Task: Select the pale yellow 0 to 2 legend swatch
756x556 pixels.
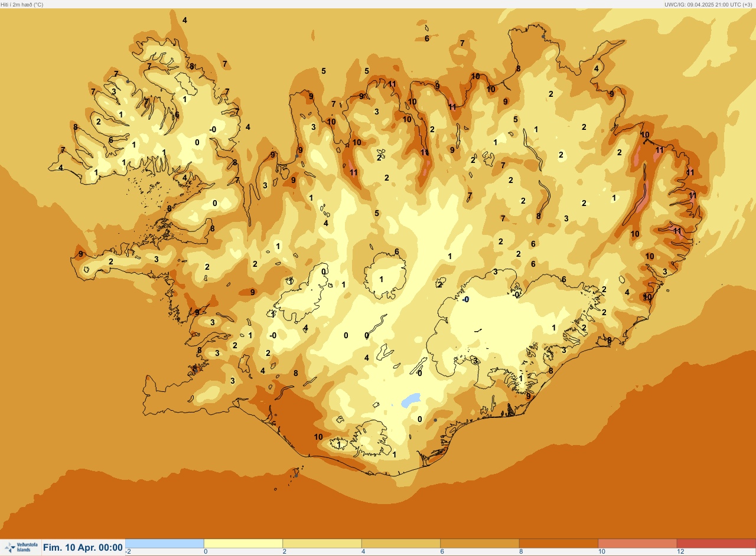Action: [243, 543]
